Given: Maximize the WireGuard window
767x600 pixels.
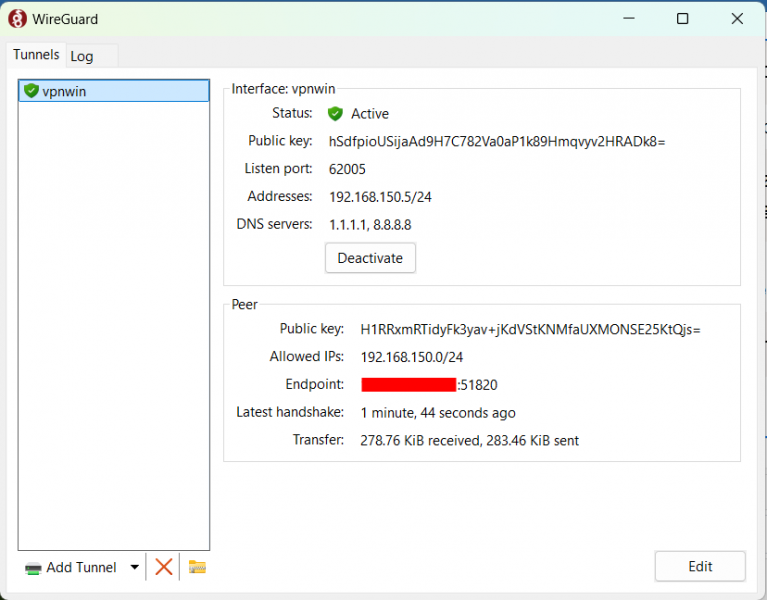Looking at the screenshot, I should [682, 19].
